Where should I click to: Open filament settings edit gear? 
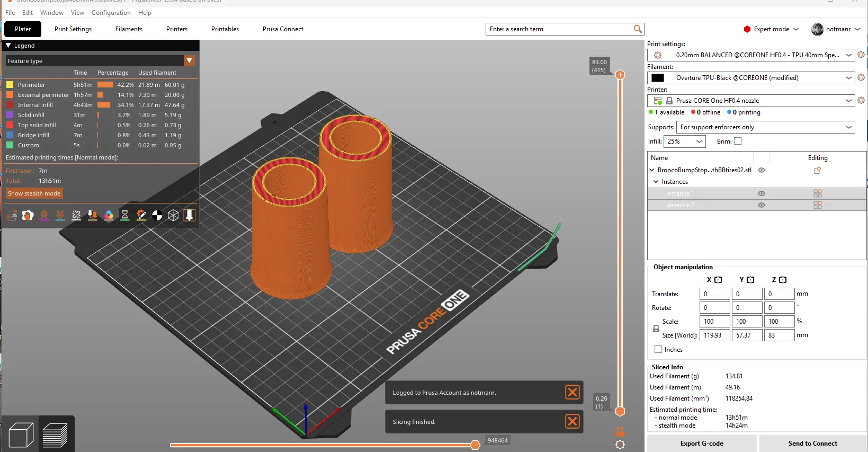click(861, 77)
